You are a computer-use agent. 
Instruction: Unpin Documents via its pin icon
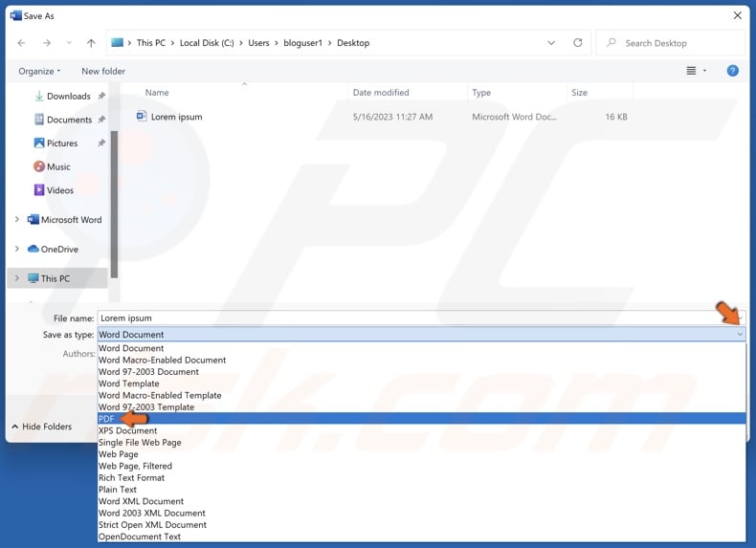(101, 120)
